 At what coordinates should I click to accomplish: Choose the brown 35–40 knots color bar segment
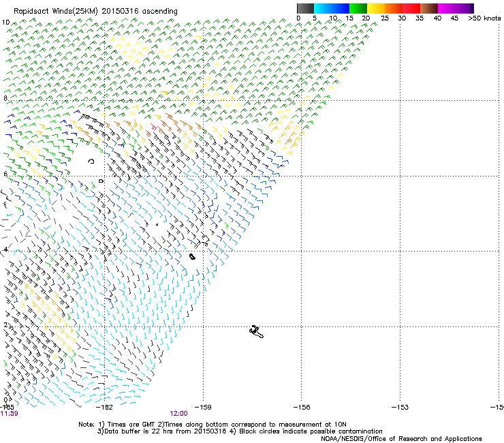pos(429,8)
